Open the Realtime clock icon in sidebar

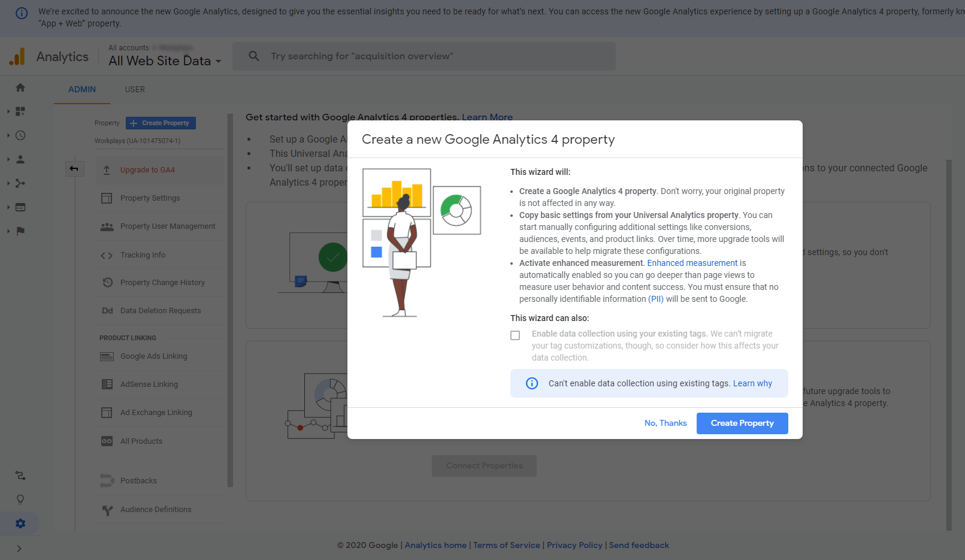point(20,135)
